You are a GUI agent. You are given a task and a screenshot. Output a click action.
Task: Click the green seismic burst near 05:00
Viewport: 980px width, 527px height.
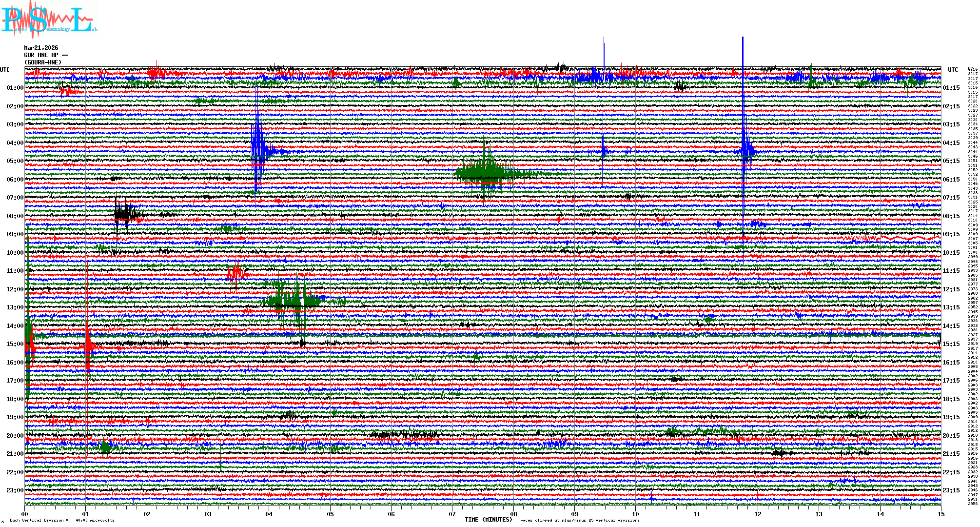484,173
